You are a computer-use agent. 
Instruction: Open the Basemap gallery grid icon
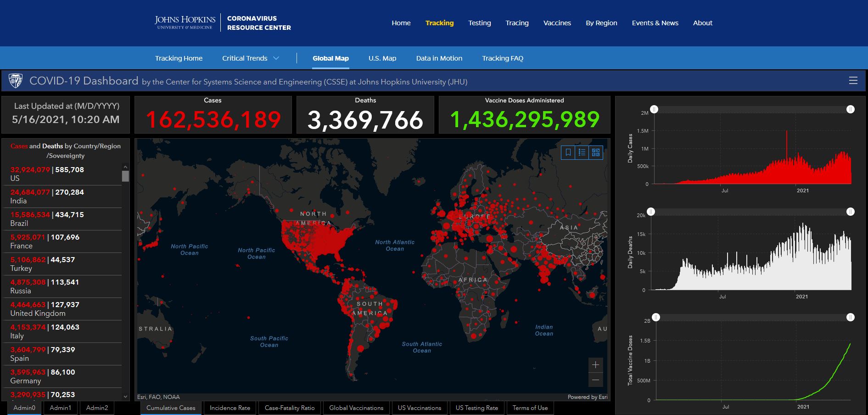click(x=596, y=152)
